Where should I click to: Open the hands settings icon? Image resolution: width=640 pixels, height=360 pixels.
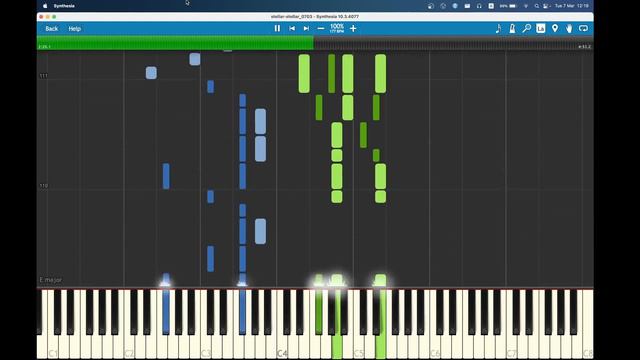[x=569, y=29]
